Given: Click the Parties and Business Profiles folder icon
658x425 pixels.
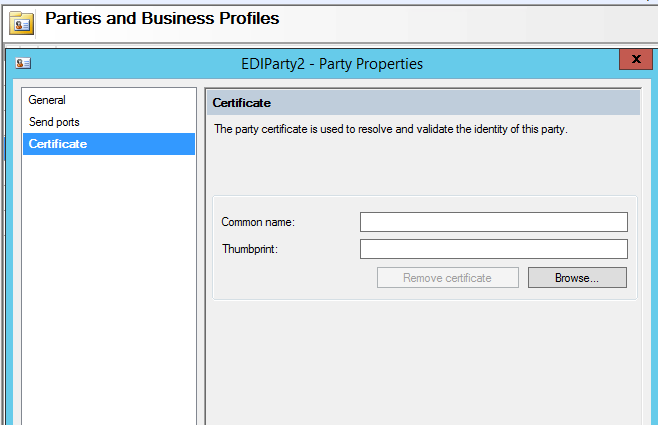Looking at the screenshot, I should [21, 24].
